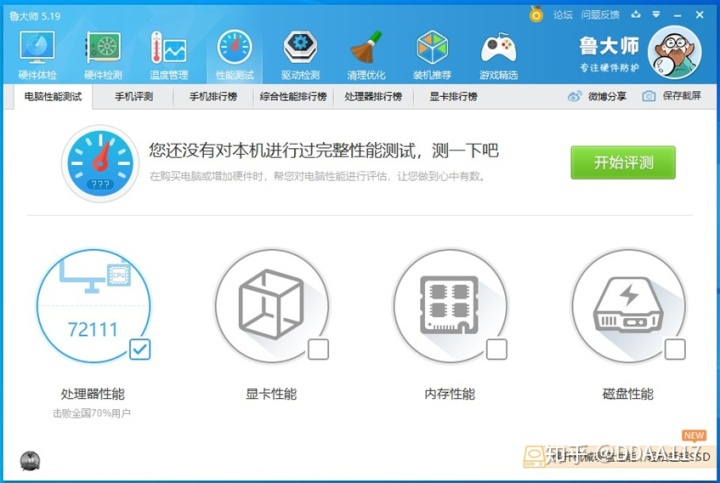Click the download arrow icon in title bar
The height and width of the screenshot is (483, 720).
point(636,15)
